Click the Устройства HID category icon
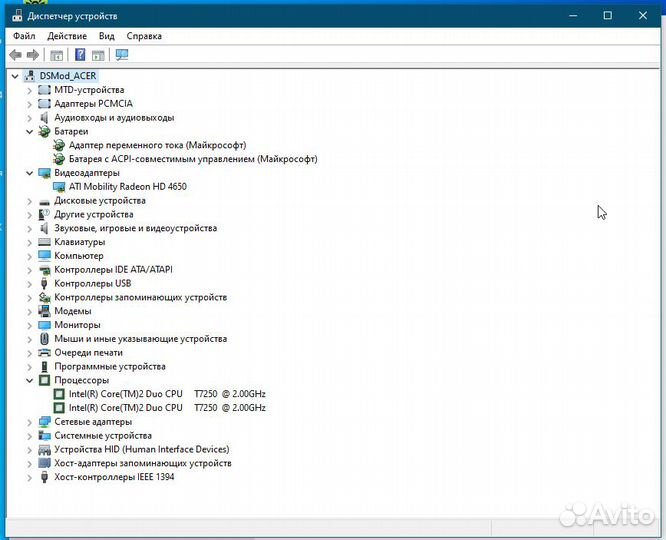The height and width of the screenshot is (540, 666). (44, 450)
